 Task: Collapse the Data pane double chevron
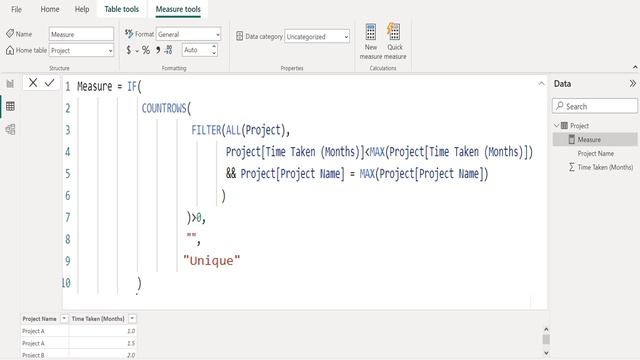[633, 83]
